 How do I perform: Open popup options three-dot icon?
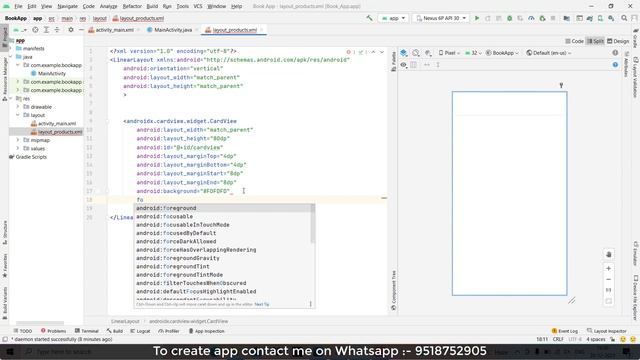tap(311, 304)
